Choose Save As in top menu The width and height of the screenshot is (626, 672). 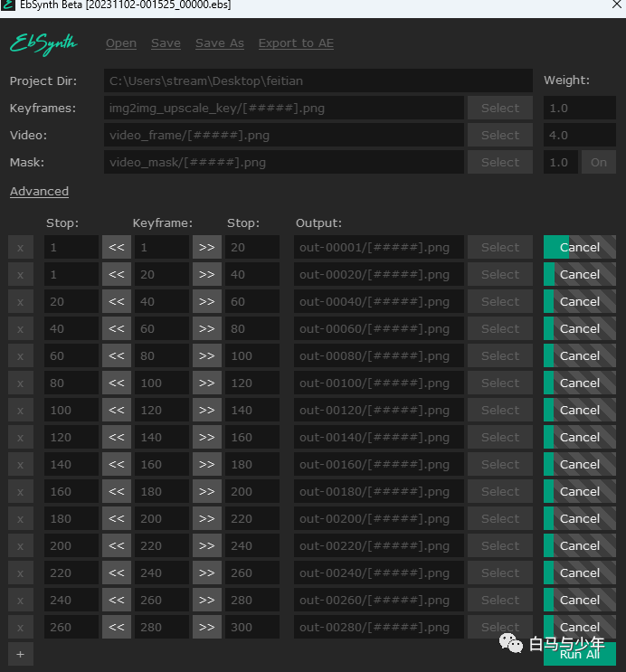pyautogui.click(x=220, y=43)
